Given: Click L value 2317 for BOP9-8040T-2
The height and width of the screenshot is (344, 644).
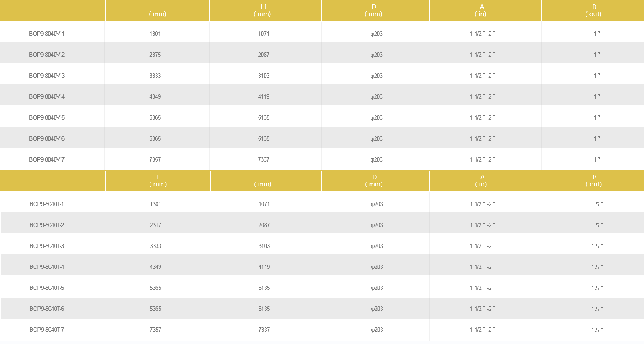Looking at the screenshot, I should tap(156, 225).
